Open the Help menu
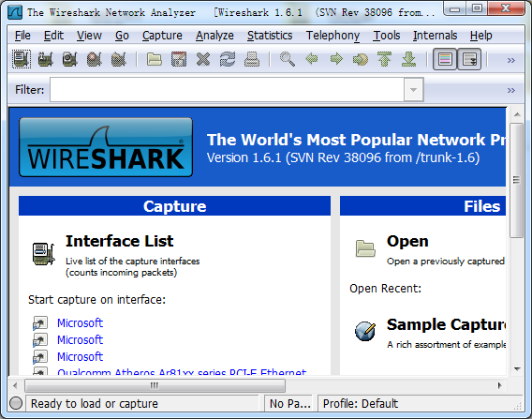This screenshot has height=419, width=532. pyautogui.click(x=481, y=36)
